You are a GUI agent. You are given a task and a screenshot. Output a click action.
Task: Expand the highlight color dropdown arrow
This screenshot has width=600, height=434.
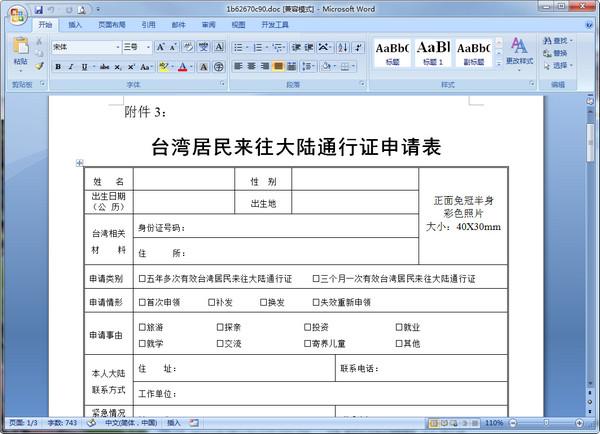pyautogui.click(x=173, y=67)
